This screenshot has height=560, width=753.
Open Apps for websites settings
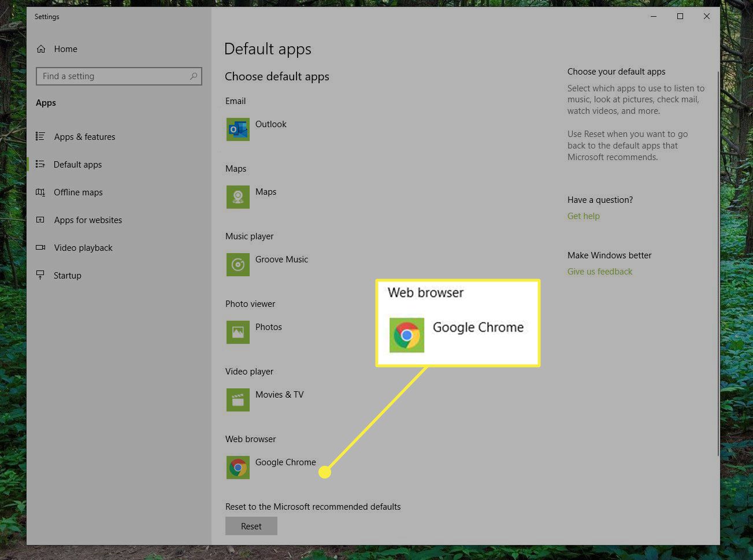(x=88, y=220)
